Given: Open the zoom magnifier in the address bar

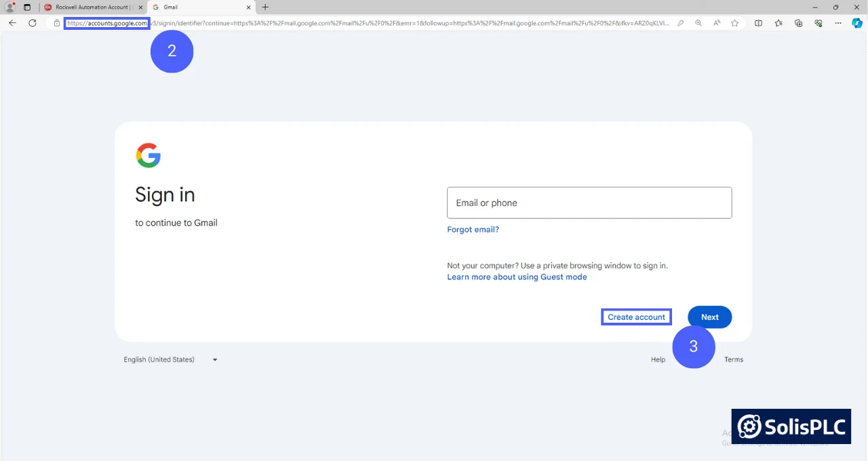Looking at the screenshot, I should coord(698,22).
